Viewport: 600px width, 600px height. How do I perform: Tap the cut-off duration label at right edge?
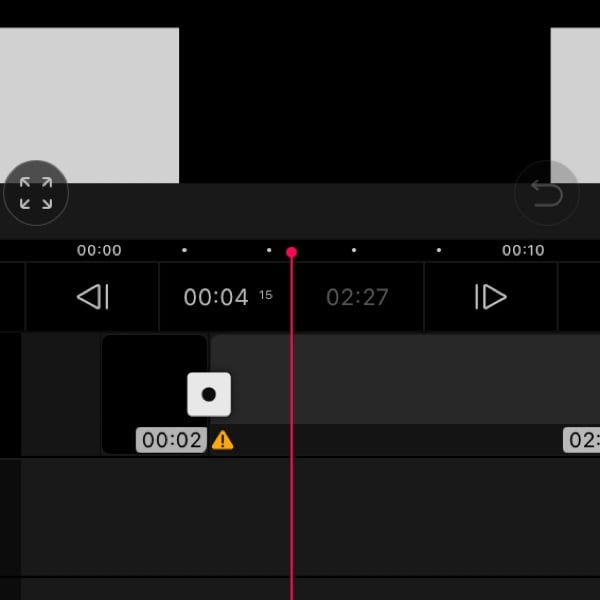583,440
